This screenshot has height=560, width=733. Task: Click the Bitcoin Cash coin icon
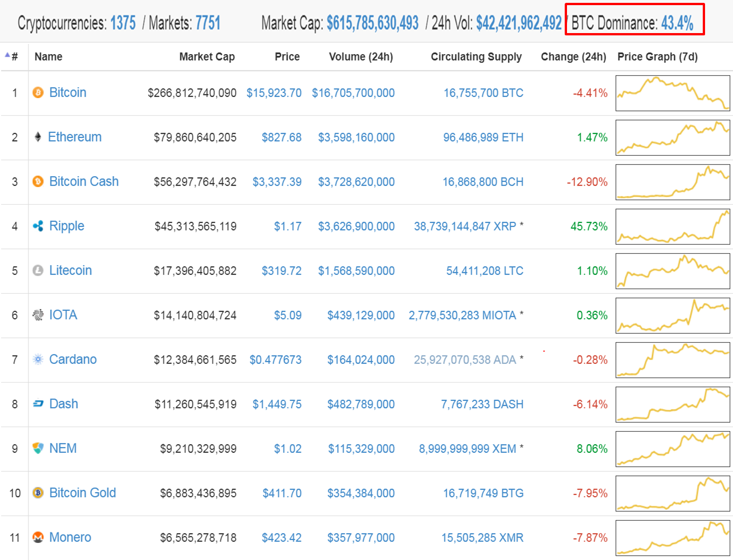click(38, 181)
